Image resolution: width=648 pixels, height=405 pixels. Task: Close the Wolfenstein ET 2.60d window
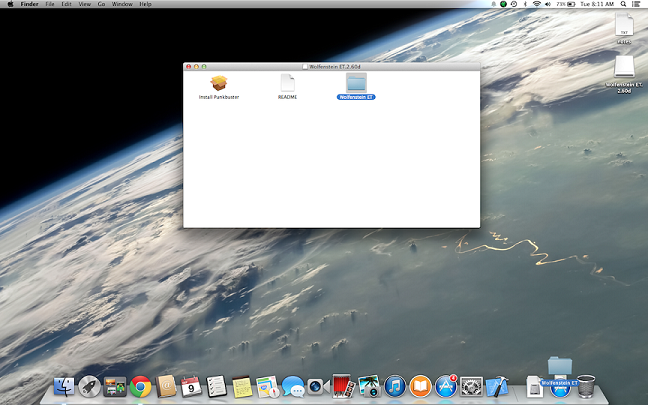click(x=188, y=67)
